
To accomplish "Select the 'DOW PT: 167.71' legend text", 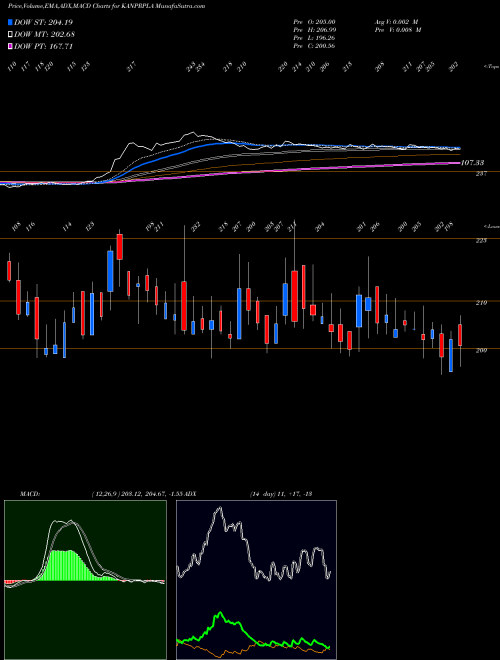I will (x=43, y=46).
